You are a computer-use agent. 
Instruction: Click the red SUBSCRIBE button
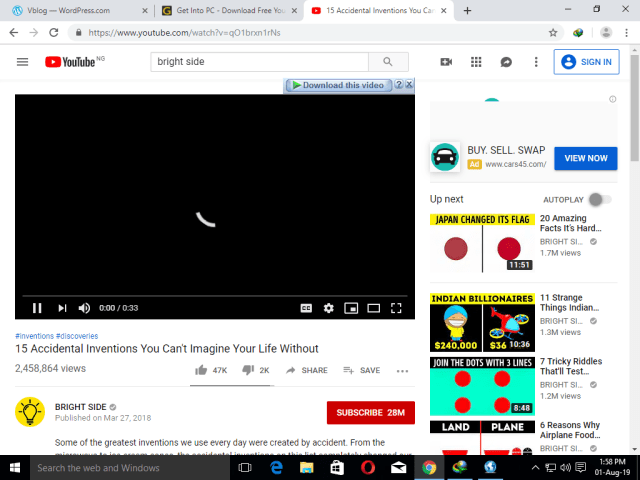(370, 413)
